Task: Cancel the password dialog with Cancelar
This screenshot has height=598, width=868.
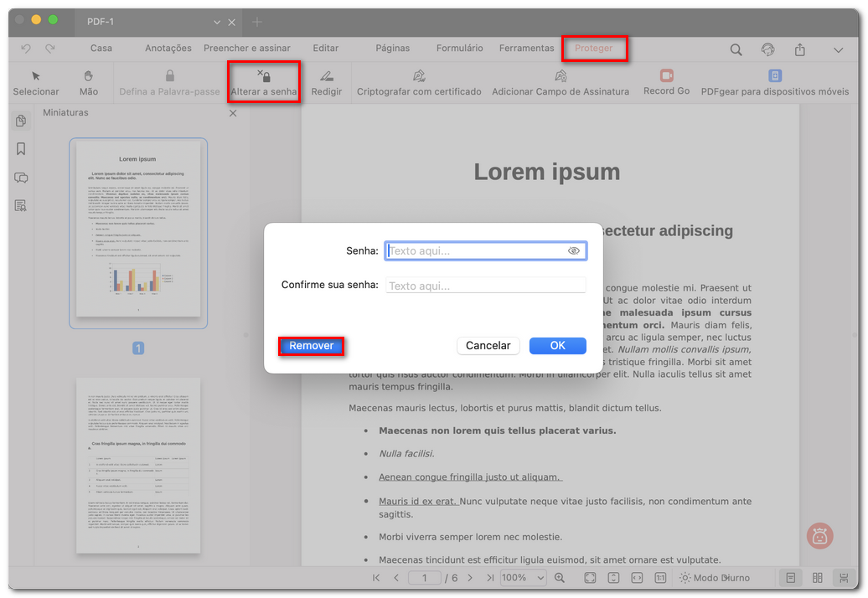Action: (x=488, y=345)
